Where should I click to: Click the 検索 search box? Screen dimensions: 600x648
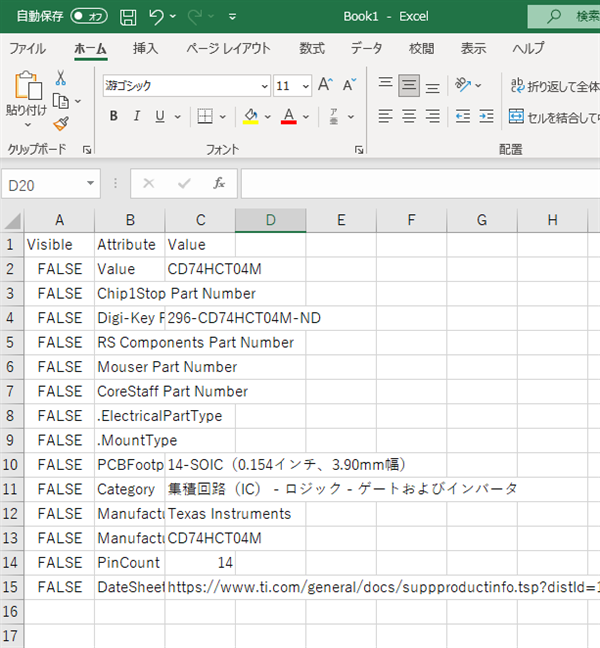point(564,17)
